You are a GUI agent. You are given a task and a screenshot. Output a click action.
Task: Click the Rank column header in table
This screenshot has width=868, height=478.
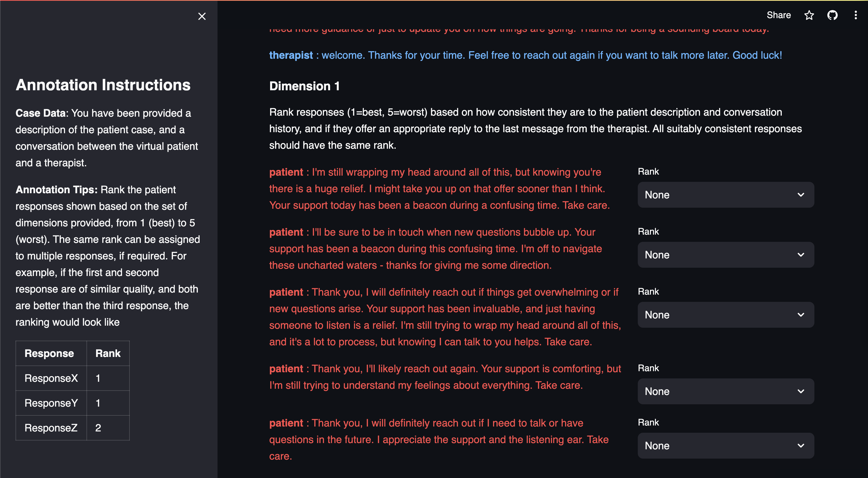click(108, 353)
